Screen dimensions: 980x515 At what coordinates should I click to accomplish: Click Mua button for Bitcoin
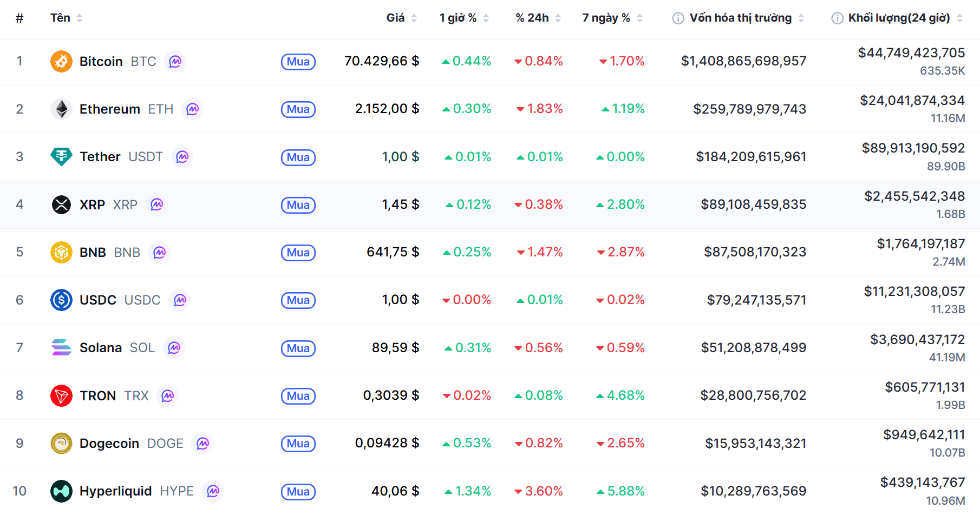298,62
